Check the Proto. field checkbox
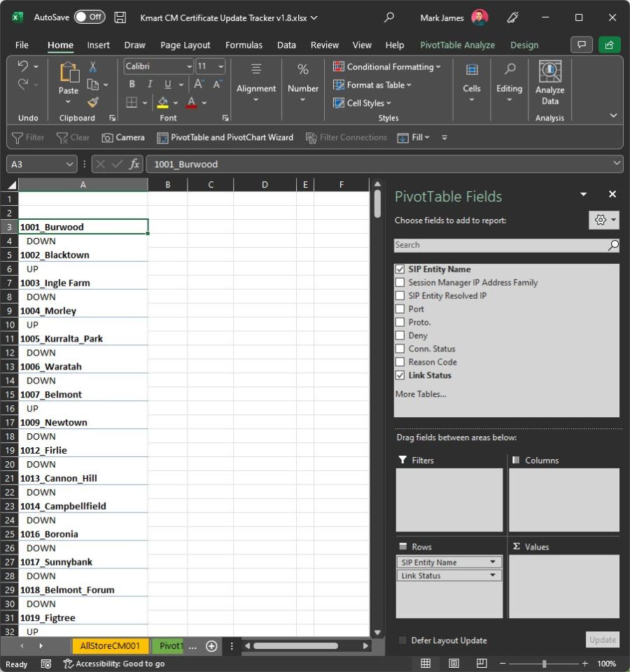This screenshot has height=672, width=630. pyautogui.click(x=400, y=322)
